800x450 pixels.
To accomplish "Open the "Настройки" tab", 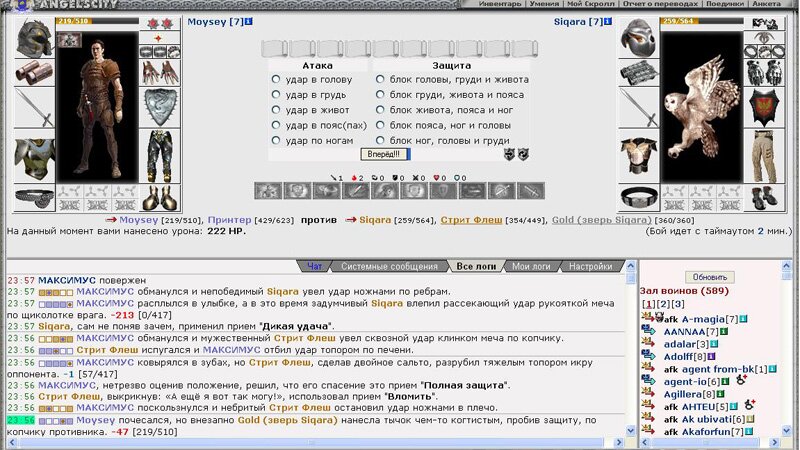I will click(x=591, y=266).
